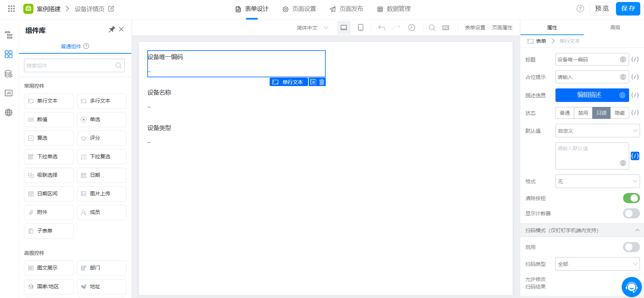Open canvas search magnifier icon
The width and height of the screenshot is (644, 298).
click(432, 28)
